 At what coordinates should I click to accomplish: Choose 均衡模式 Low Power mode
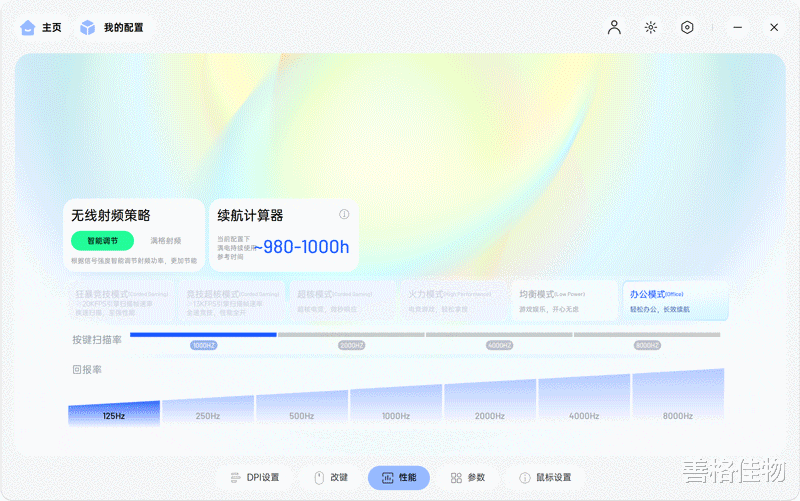click(x=564, y=301)
